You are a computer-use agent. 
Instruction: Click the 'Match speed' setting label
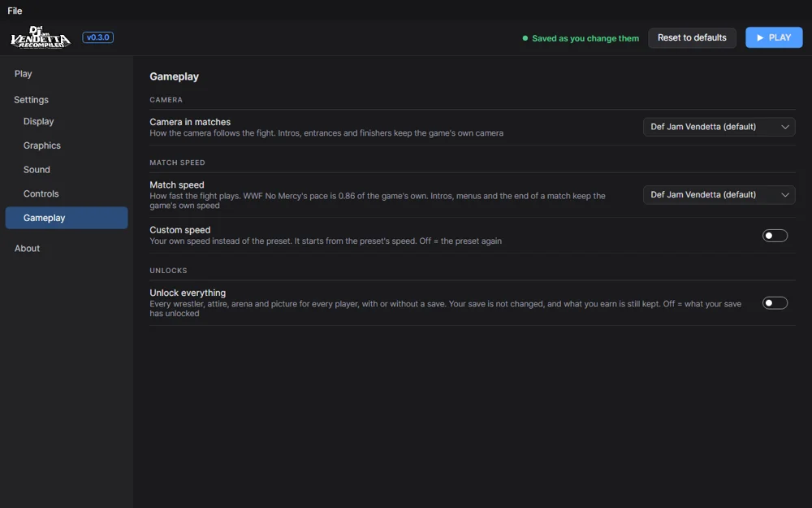pyautogui.click(x=176, y=185)
